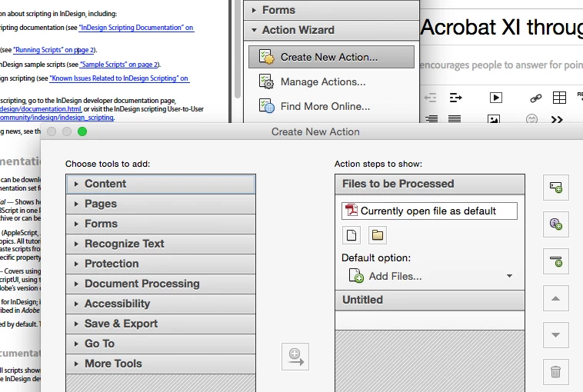Collapse the Action Wizard panel

[x=331, y=30]
